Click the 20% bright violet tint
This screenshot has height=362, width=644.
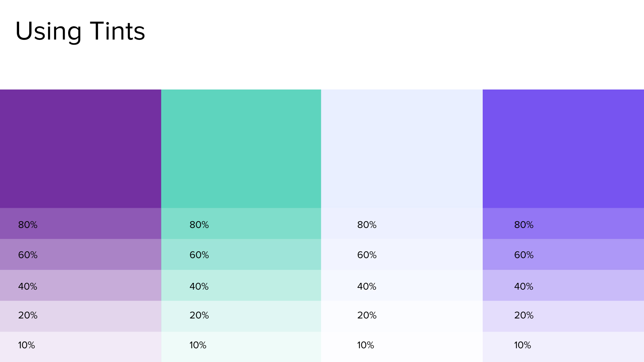click(x=563, y=316)
